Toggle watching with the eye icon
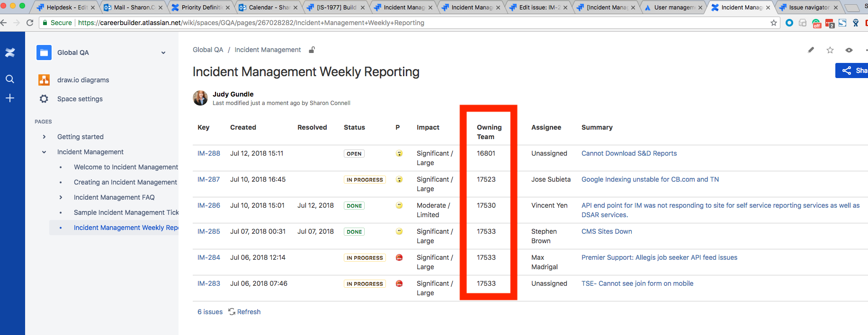The image size is (868, 335). (849, 50)
